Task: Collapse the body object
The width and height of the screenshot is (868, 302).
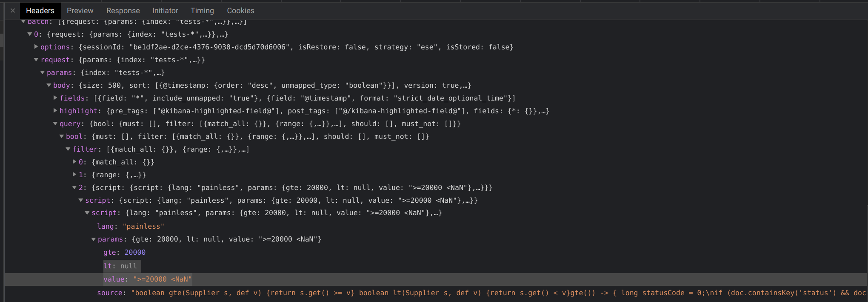Action: 49,85
